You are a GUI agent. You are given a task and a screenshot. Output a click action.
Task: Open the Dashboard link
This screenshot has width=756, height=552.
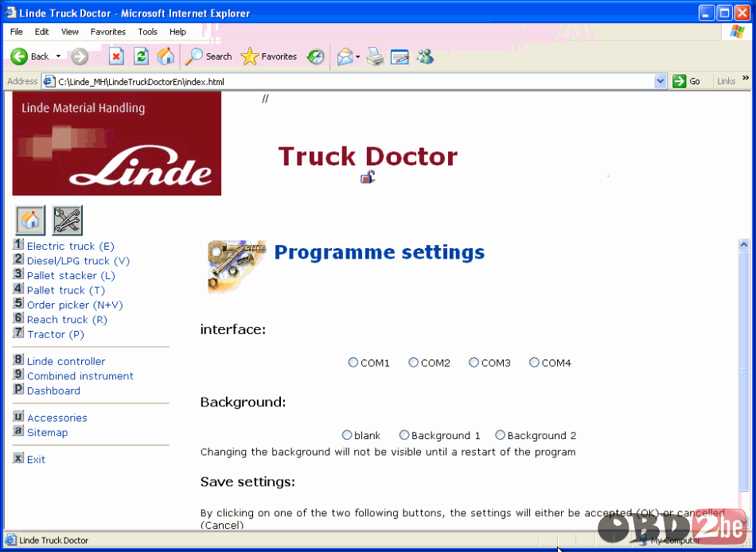[x=53, y=391]
